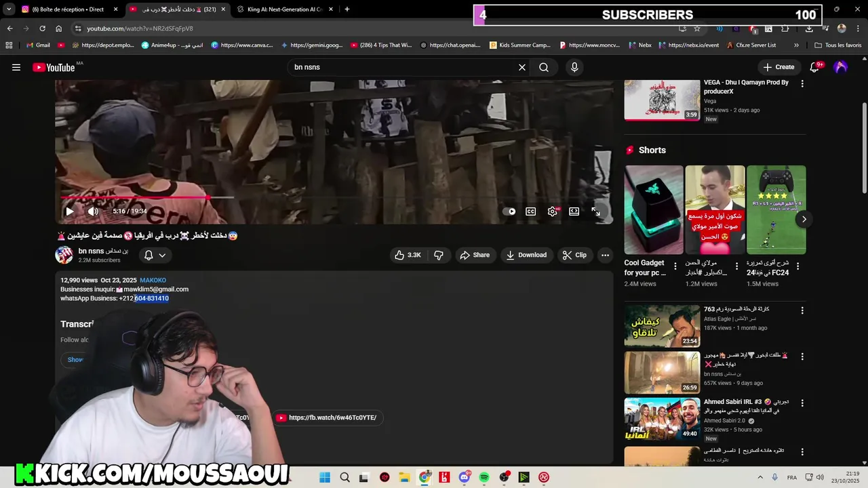The width and height of the screenshot is (868, 488).
Task: Open the MAKOKO hashtag link
Action: coord(153,280)
